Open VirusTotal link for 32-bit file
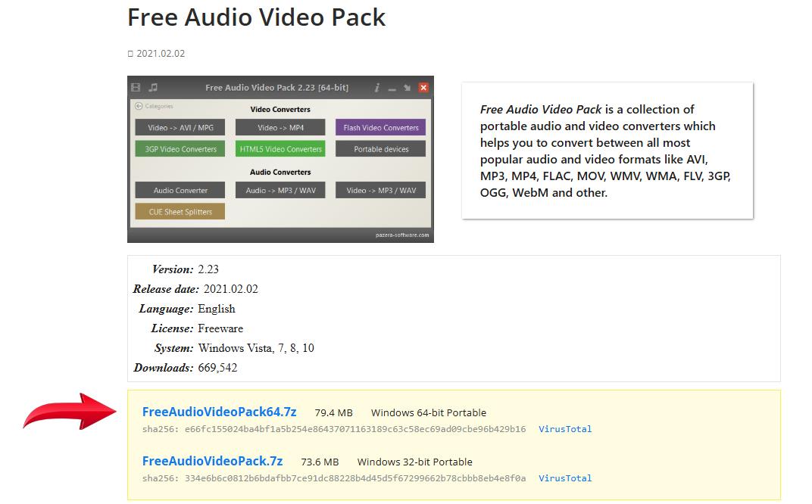 pos(565,478)
